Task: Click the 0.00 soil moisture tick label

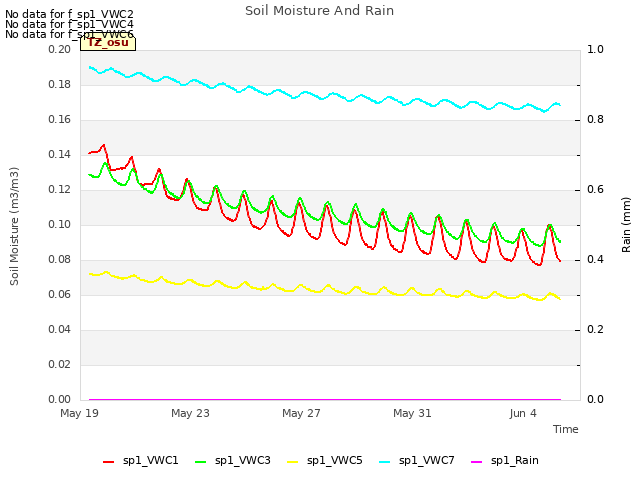Action: point(60,400)
